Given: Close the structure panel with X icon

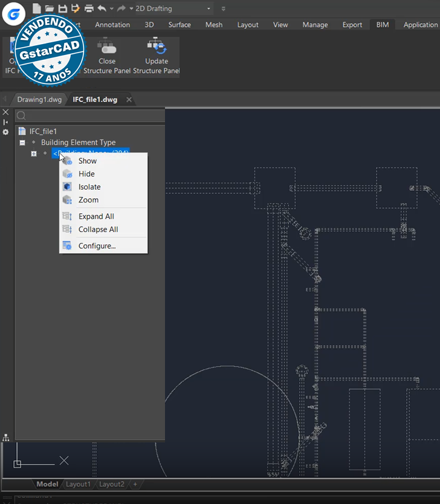Looking at the screenshot, I should click(6, 112).
